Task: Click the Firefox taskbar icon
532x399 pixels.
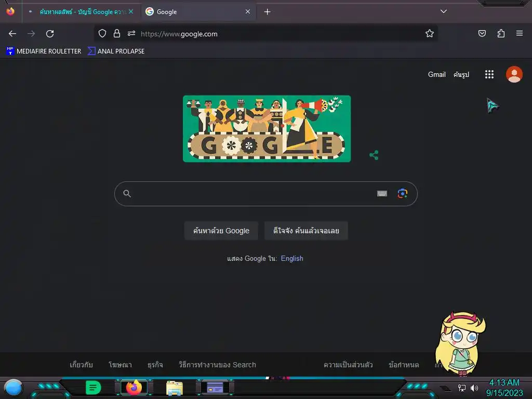Action: pos(134,388)
